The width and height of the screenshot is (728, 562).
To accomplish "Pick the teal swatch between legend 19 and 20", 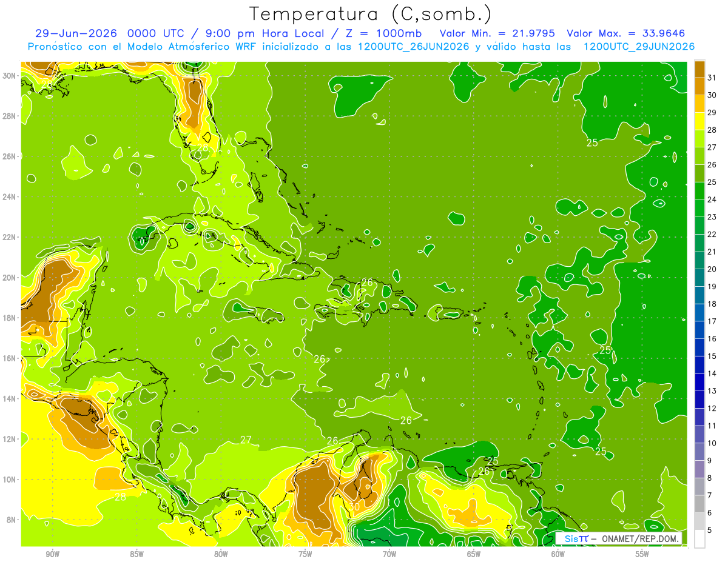I will tap(699, 278).
